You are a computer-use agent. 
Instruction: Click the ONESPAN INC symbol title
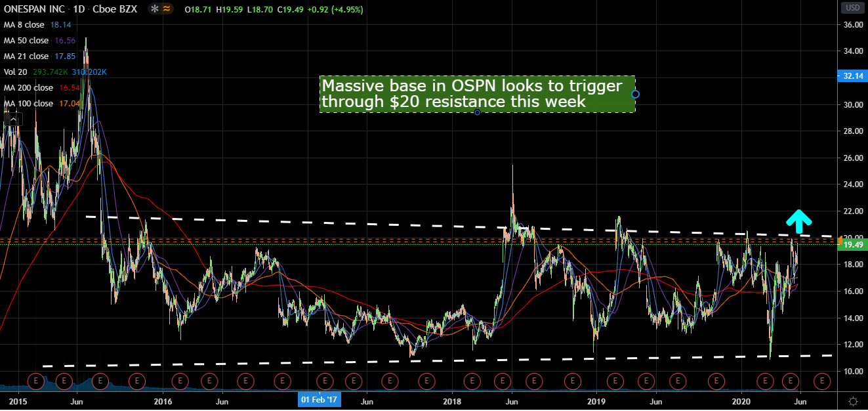tap(33, 9)
